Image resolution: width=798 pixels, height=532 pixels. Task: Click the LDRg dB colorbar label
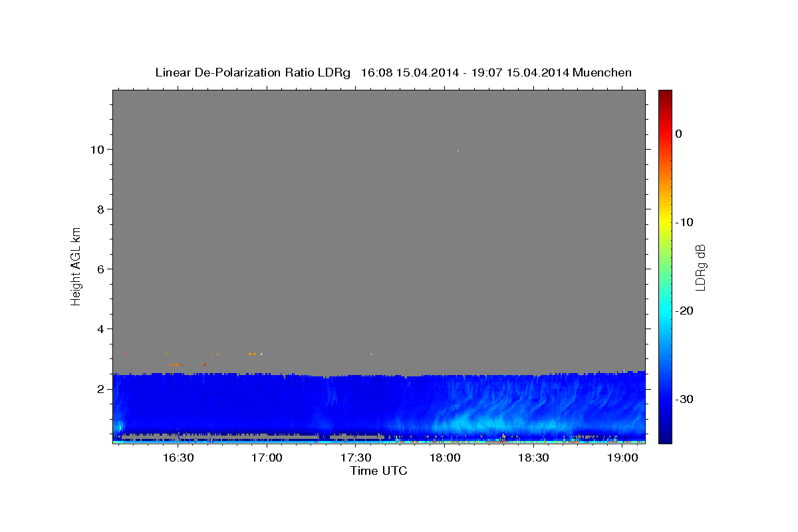(x=700, y=266)
